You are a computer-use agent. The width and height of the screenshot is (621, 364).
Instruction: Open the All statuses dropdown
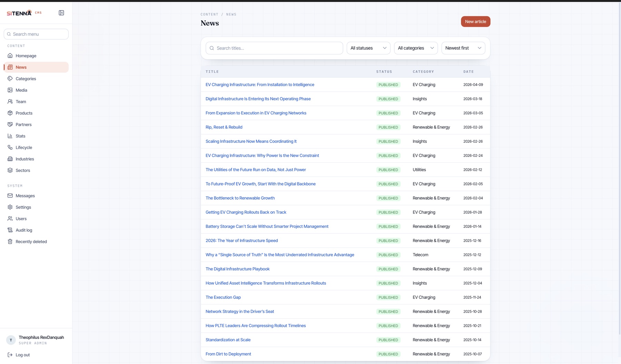click(368, 48)
